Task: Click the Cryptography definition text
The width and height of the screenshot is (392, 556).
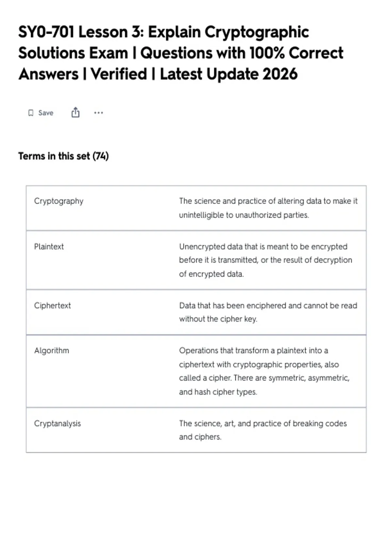Action: 268,208
